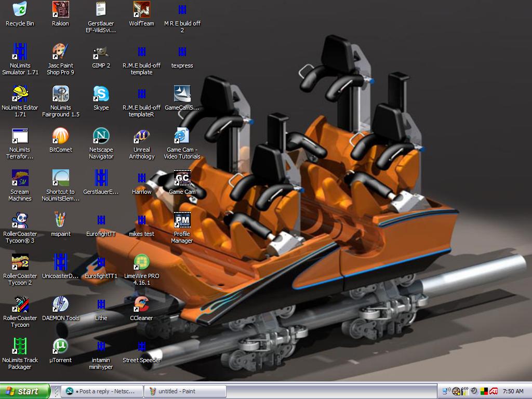Switch to untitled - Paint taskbar button
The image size is (532, 399).
[185, 391]
